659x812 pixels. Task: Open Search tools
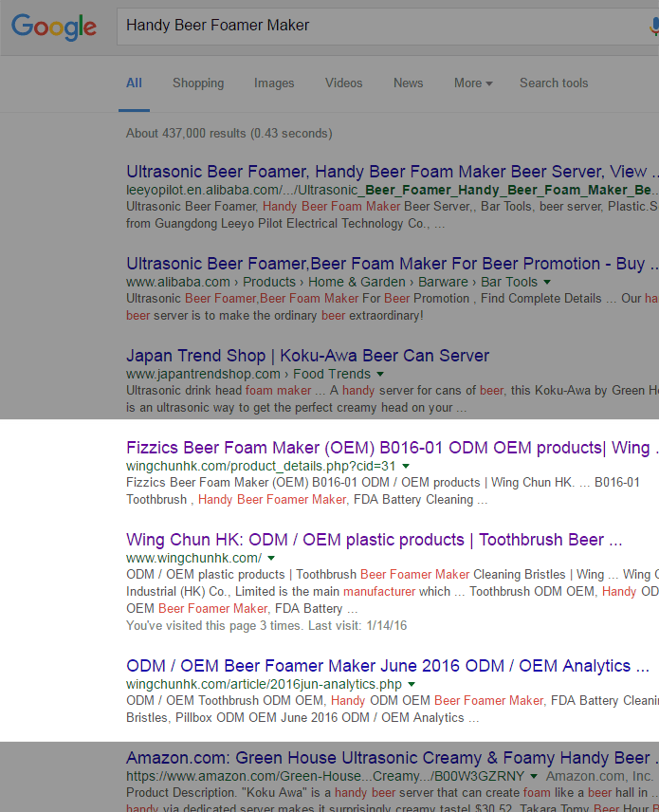coord(554,83)
